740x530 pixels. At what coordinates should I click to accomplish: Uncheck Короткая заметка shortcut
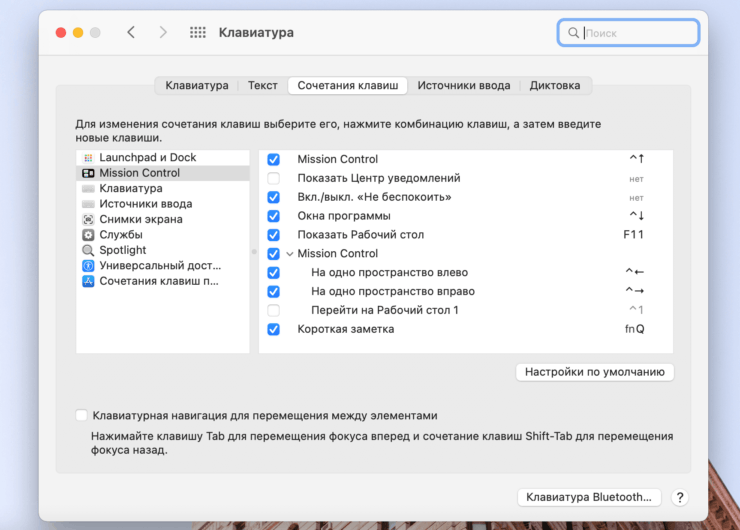273,329
